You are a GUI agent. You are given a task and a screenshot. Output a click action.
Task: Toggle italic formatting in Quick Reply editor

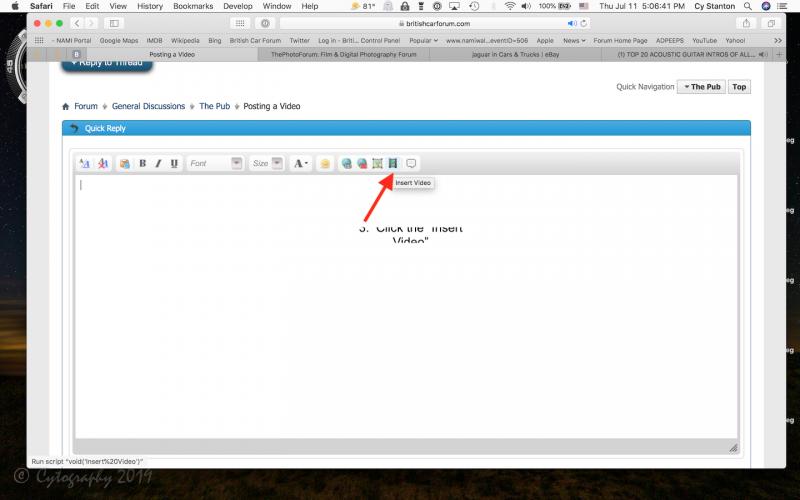(x=158, y=163)
